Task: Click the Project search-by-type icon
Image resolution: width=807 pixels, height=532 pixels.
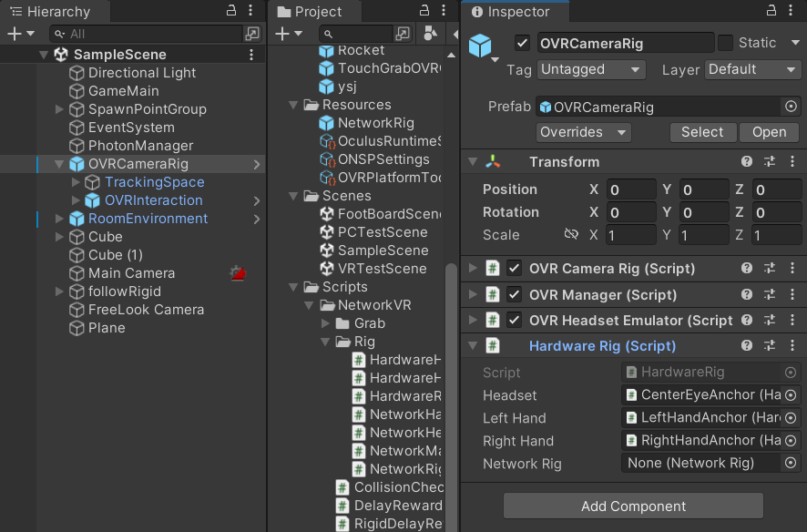Action: click(403, 34)
